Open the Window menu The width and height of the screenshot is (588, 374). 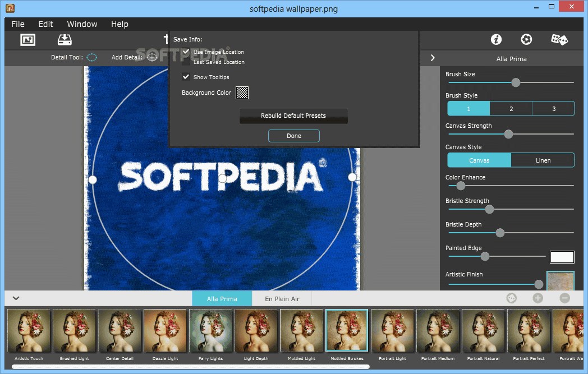click(x=82, y=24)
